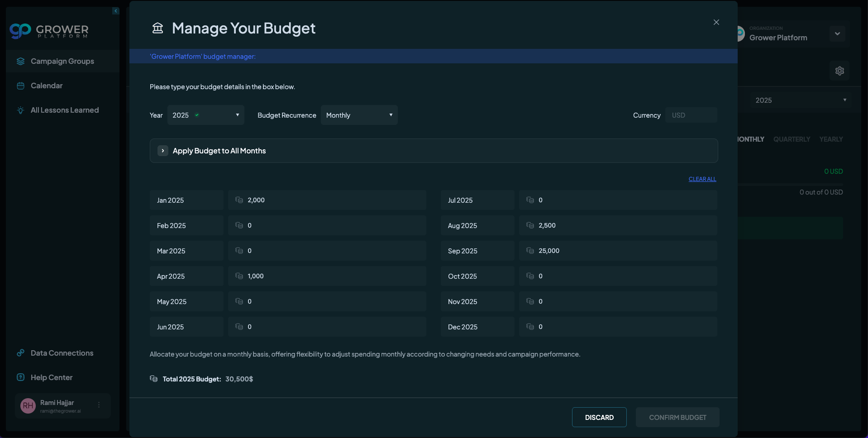868x438 pixels.
Task: Click the Campaign Groups layers icon
Action: (20, 61)
